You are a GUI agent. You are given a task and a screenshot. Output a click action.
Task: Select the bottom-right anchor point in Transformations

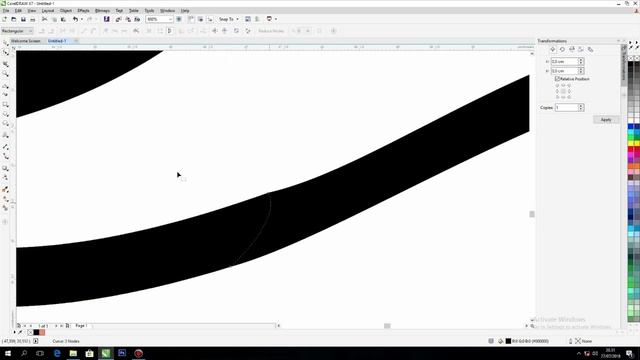[x=569, y=97]
